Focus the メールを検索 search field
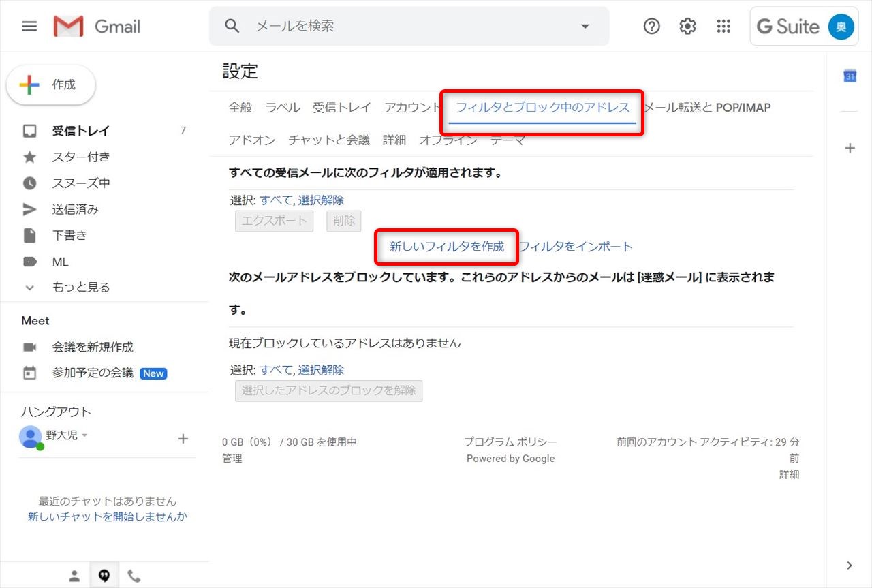Viewport: 872px width, 588px height. coord(409,27)
